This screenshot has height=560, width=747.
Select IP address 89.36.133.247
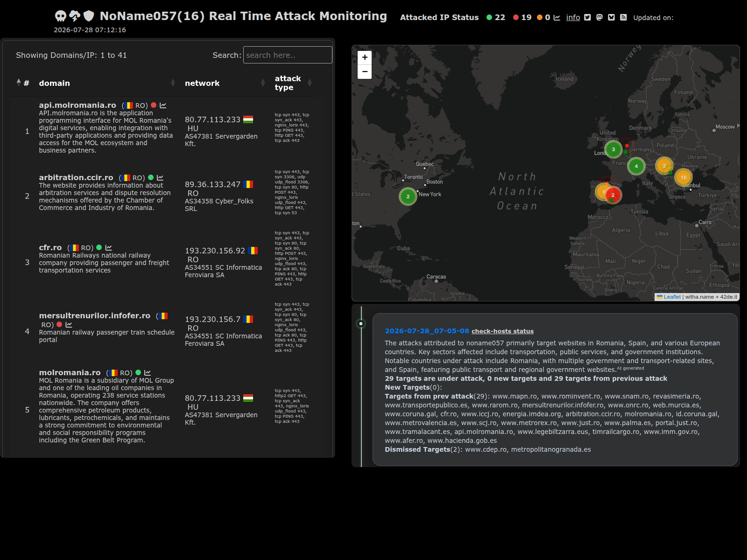pos(212,184)
